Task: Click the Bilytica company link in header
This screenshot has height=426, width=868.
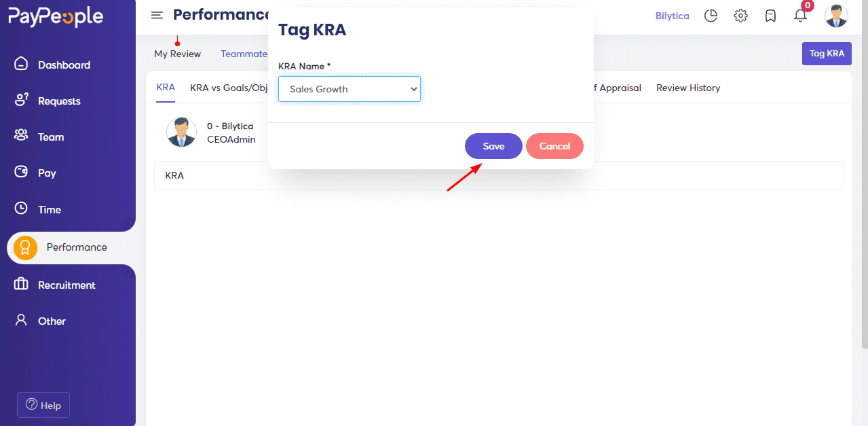Action: click(x=672, y=16)
